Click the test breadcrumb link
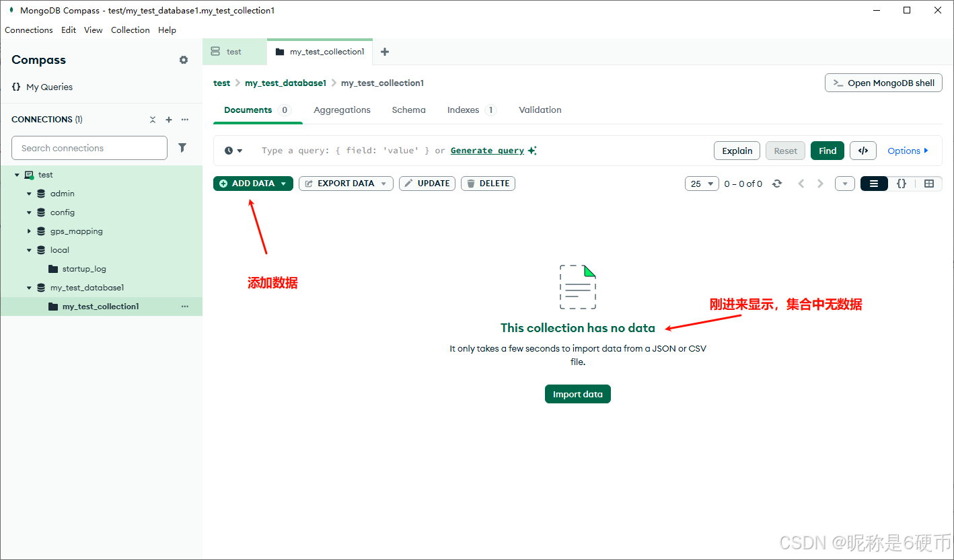Viewport: 954px width, 560px height. coord(222,83)
